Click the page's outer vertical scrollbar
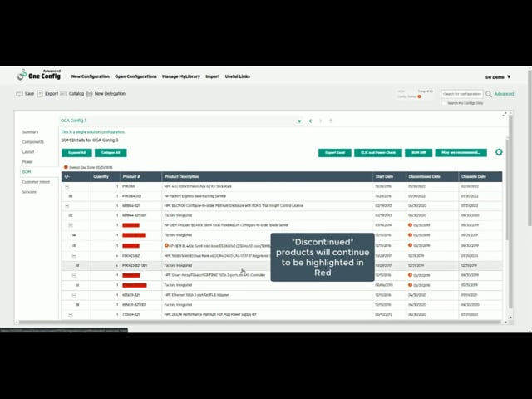The image size is (532, 399). coord(530,148)
